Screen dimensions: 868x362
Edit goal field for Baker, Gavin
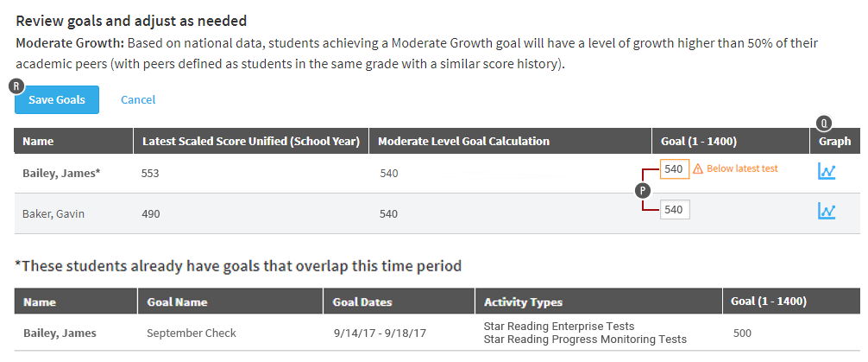tap(674, 209)
